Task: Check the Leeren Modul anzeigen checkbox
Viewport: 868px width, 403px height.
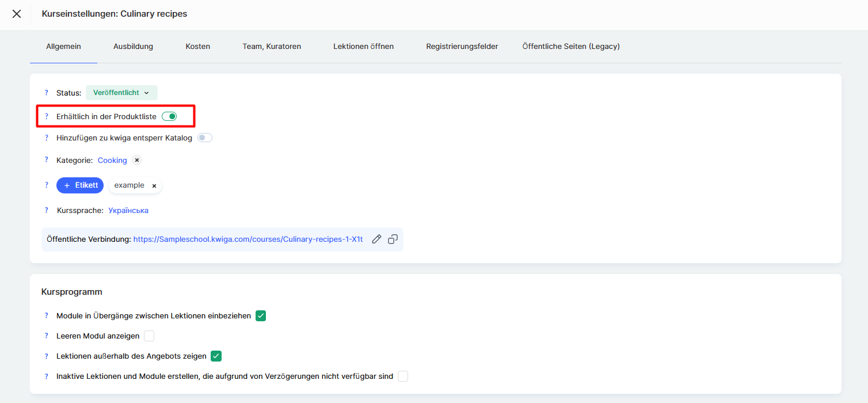Action: coord(149,336)
